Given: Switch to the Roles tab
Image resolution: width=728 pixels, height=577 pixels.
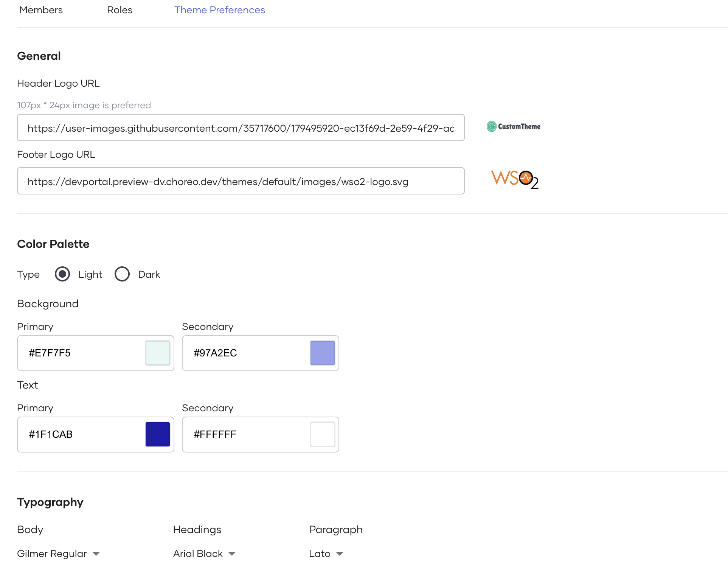Looking at the screenshot, I should 120,10.
